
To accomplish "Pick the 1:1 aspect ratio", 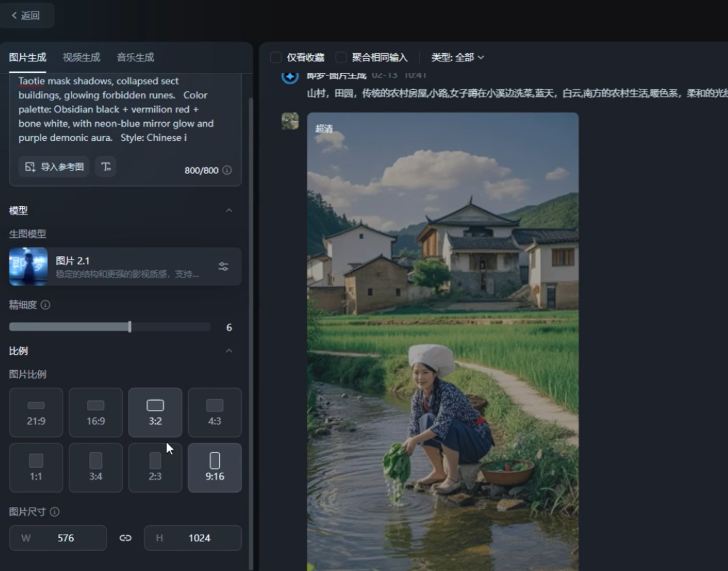I will [x=36, y=467].
